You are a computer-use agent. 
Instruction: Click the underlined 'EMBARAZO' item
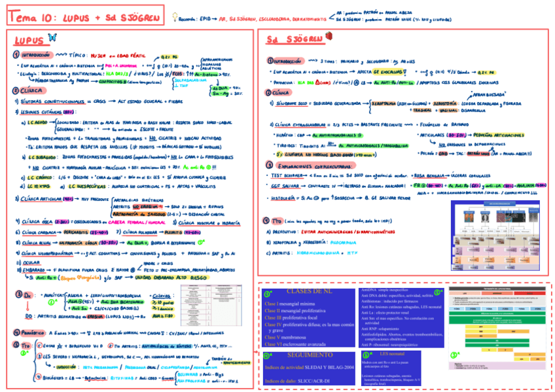[34, 270]
